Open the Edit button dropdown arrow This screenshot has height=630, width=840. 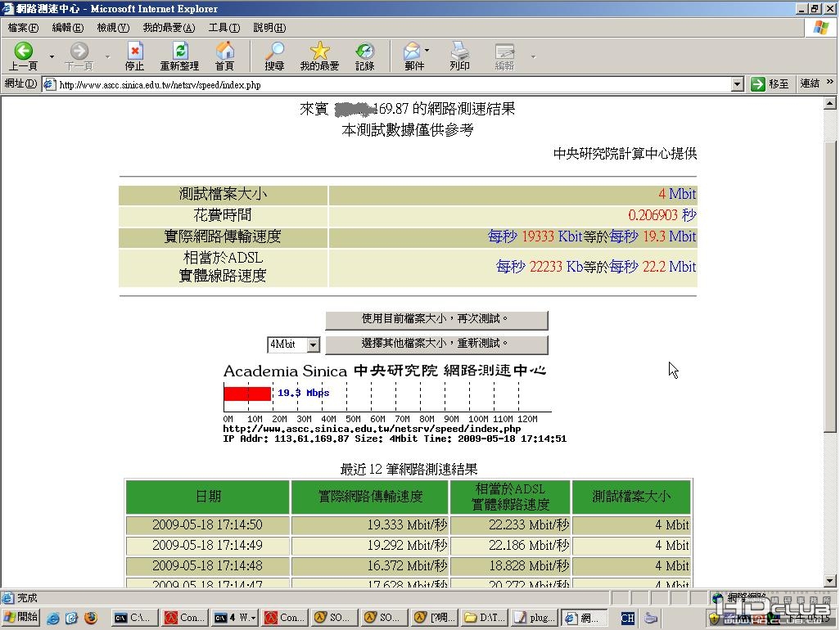coord(533,56)
